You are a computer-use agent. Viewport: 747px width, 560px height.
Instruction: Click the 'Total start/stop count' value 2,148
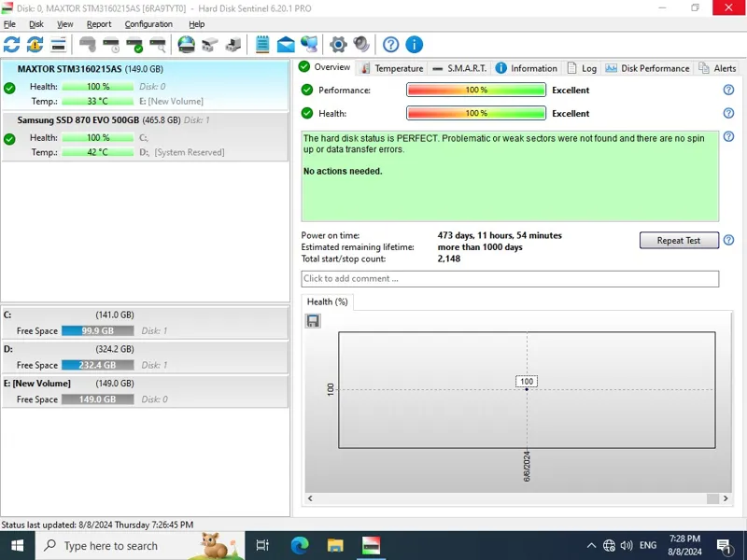449,259
